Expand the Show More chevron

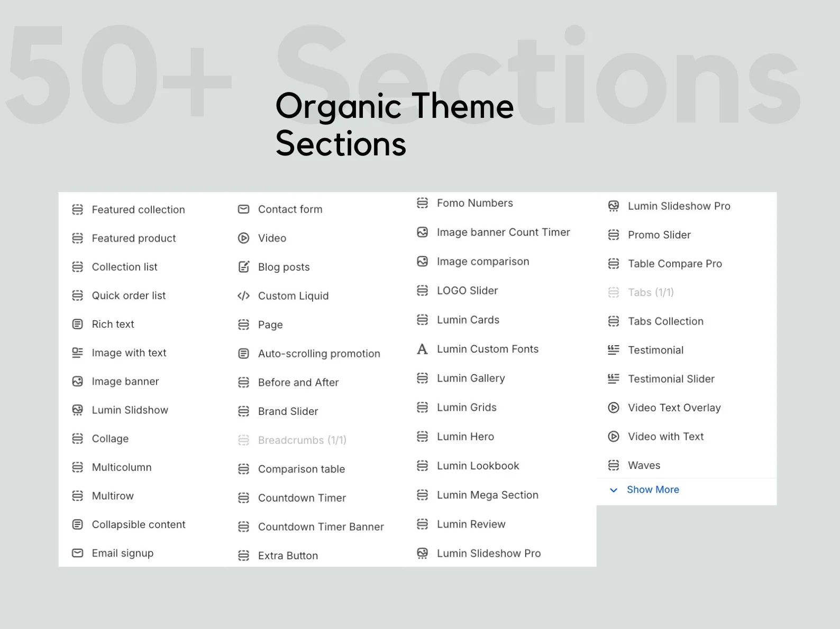[614, 490]
